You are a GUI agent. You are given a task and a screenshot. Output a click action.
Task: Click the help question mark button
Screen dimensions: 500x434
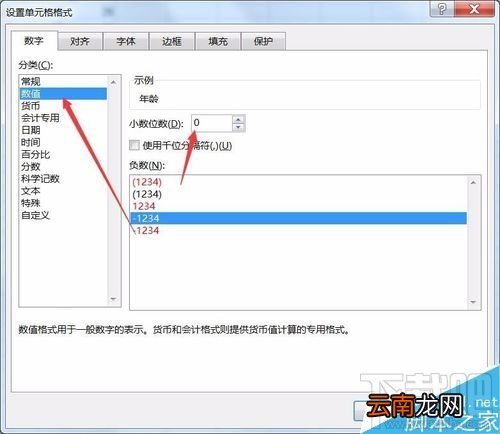click(442, 9)
